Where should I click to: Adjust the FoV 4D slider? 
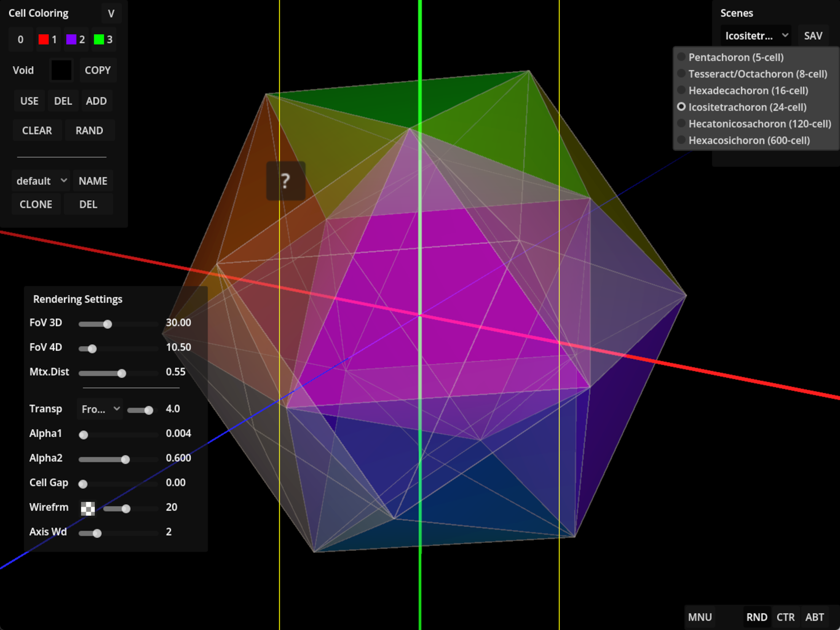pyautogui.click(x=118, y=349)
